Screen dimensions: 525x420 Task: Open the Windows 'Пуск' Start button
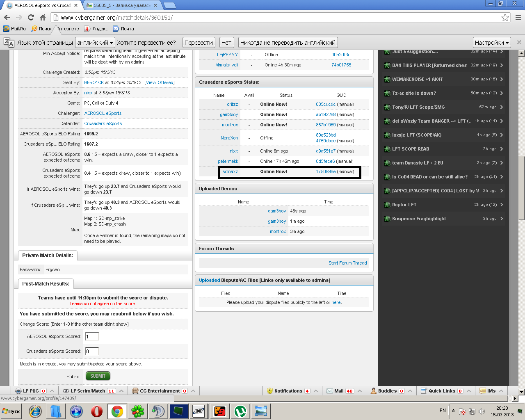pyautogui.click(x=11, y=411)
